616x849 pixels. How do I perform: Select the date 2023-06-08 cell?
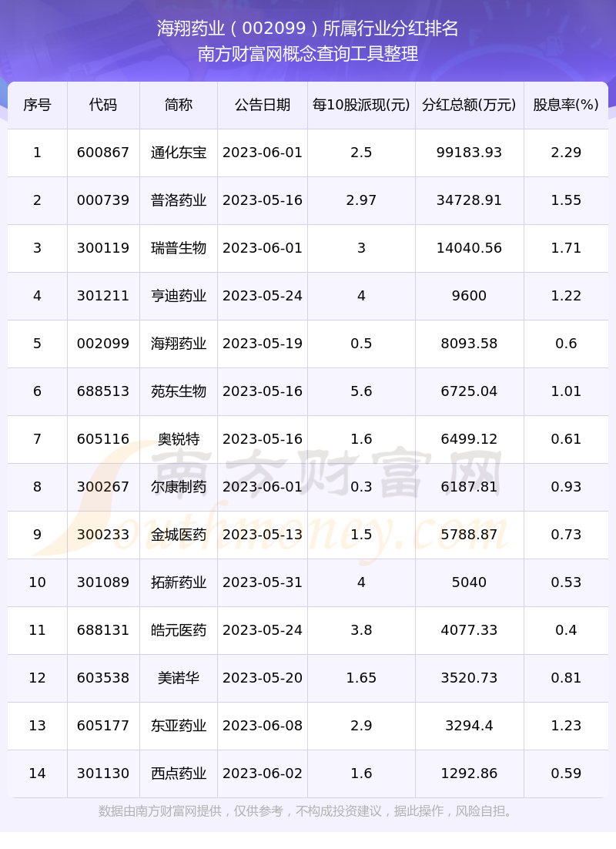coord(263,726)
